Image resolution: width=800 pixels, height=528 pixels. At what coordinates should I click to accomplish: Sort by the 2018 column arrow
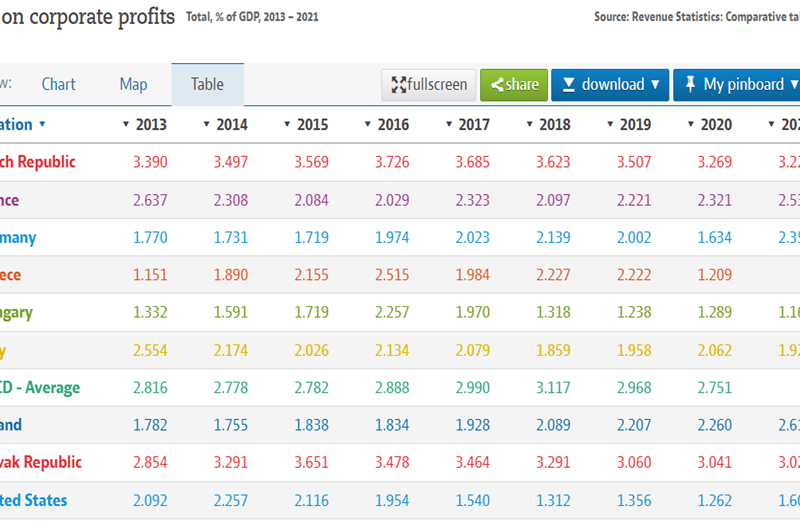[529, 125]
